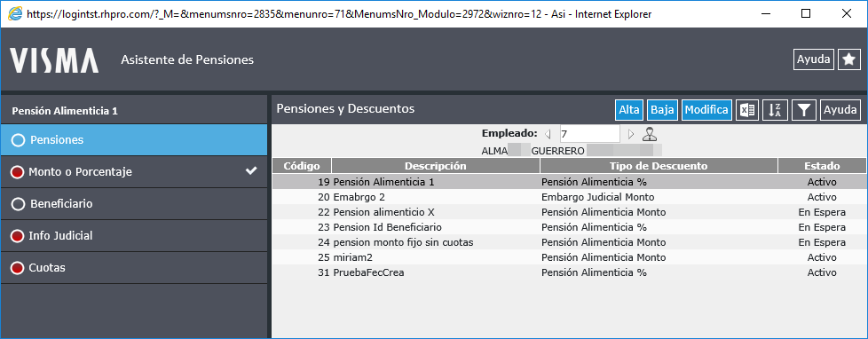Open the A-Z sort options icon

click(775, 110)
